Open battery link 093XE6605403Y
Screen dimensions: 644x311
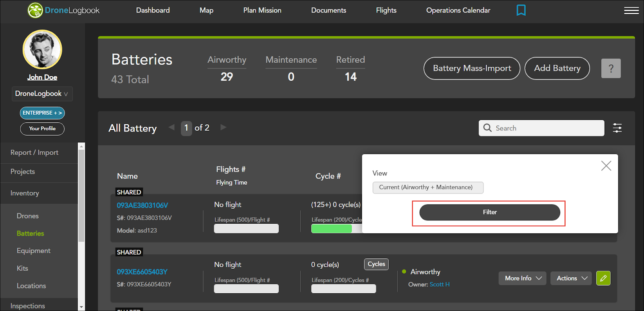pos(142,272)
